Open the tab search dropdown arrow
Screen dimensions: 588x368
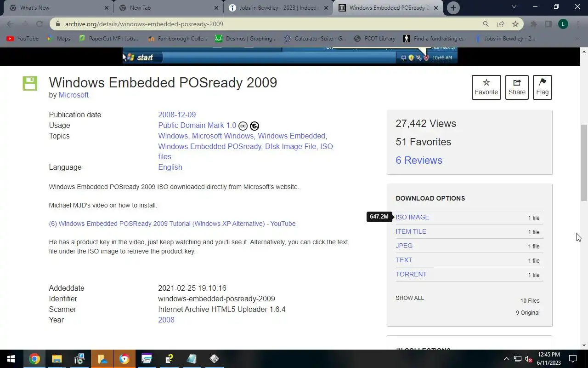click(514, 7)
